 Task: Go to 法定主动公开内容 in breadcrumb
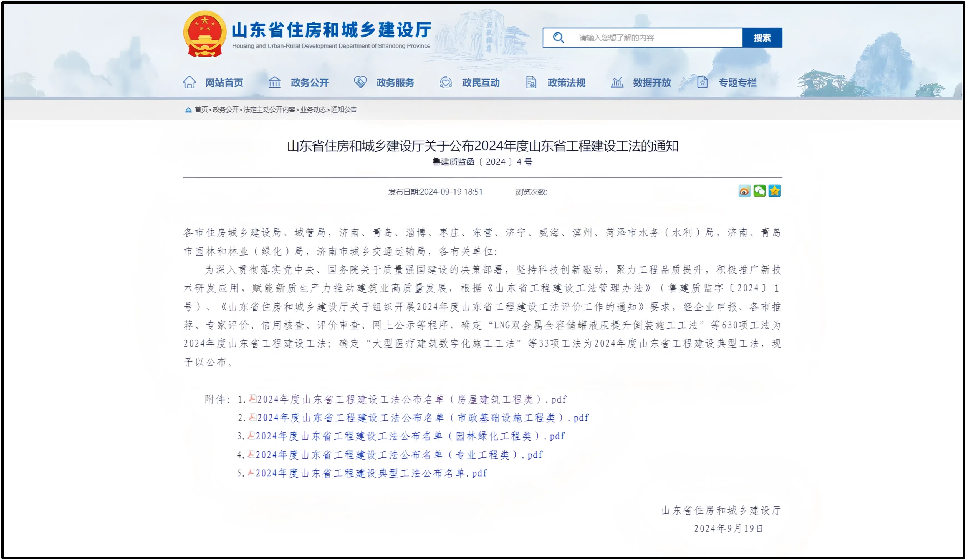point(269,110)
